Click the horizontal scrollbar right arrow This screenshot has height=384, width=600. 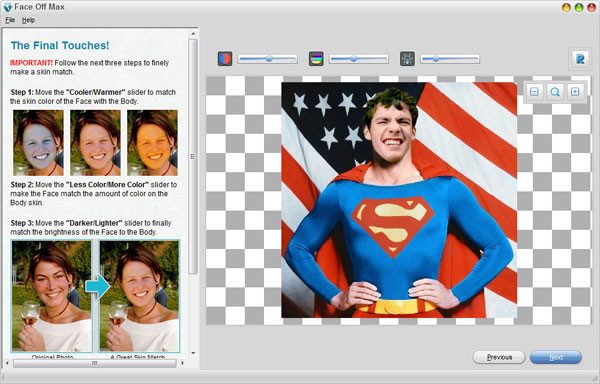(x=183, y=363)
